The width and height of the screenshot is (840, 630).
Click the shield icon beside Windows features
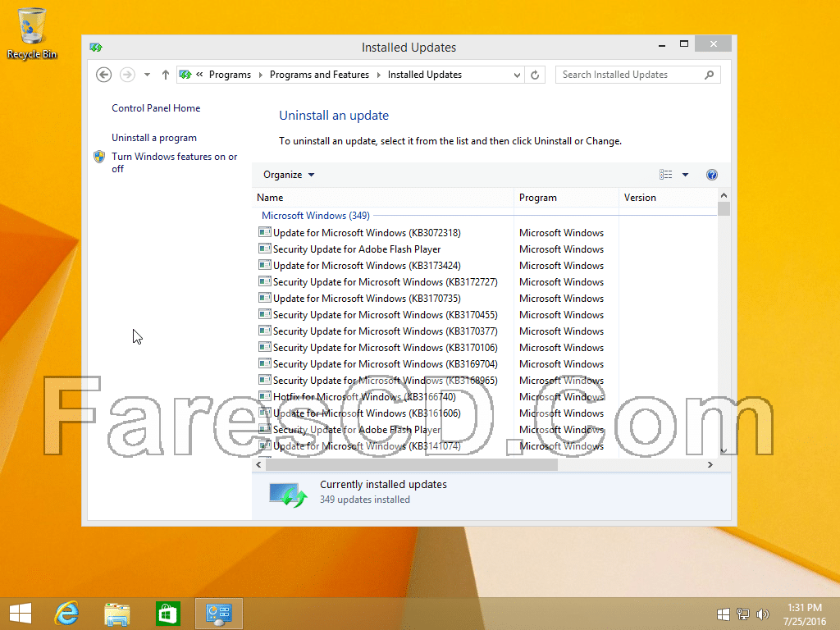pos(99,157)
